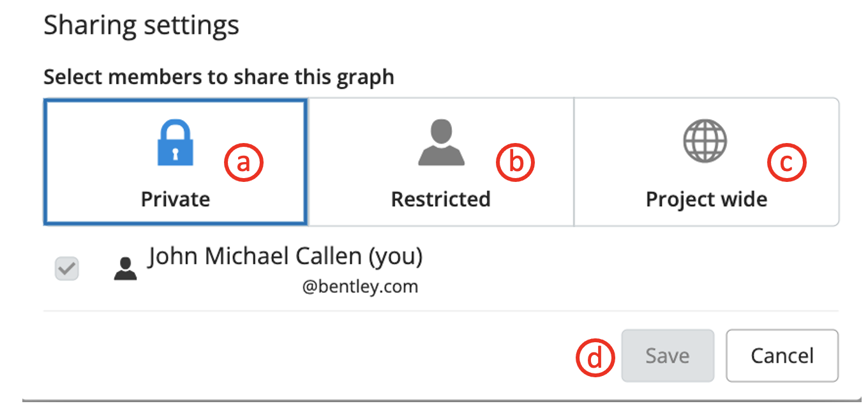Select the Private label text

coord(176,199)
